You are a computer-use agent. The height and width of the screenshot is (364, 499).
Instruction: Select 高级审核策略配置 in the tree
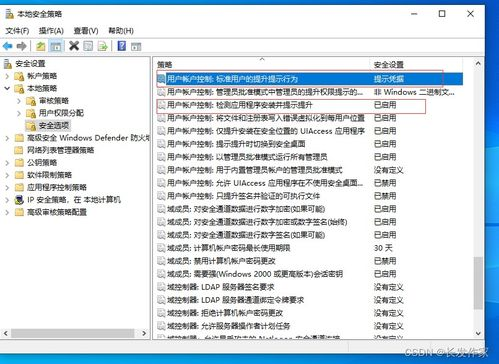point(57,212)
